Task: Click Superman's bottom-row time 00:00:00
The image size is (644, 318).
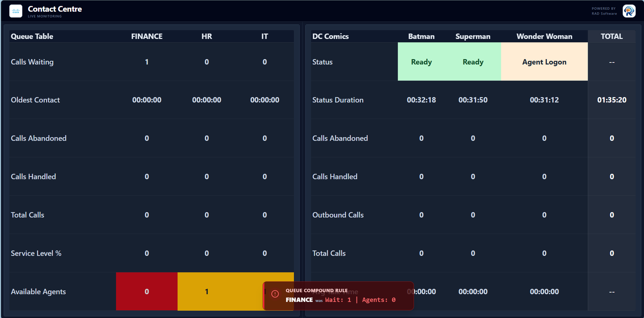Action: 473,291
